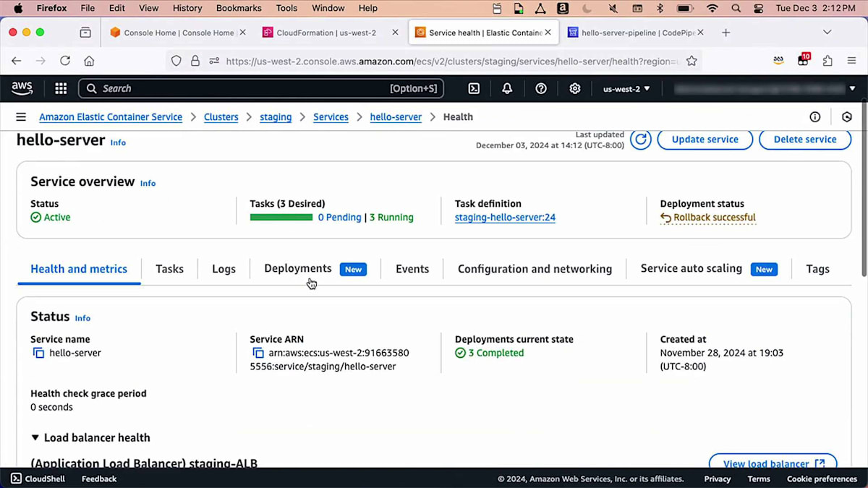Go to staging cluster breadcrumb
868x488 pixels.
pyautogui.click(x=276, y=117)
